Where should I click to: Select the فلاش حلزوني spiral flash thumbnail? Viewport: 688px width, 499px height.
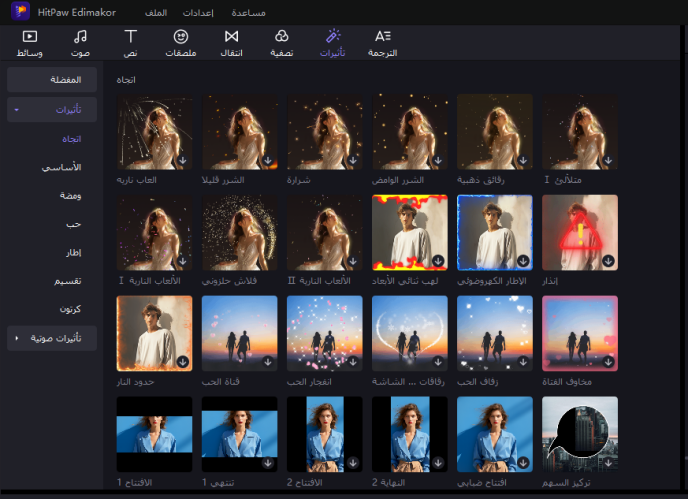click(240, 232)
